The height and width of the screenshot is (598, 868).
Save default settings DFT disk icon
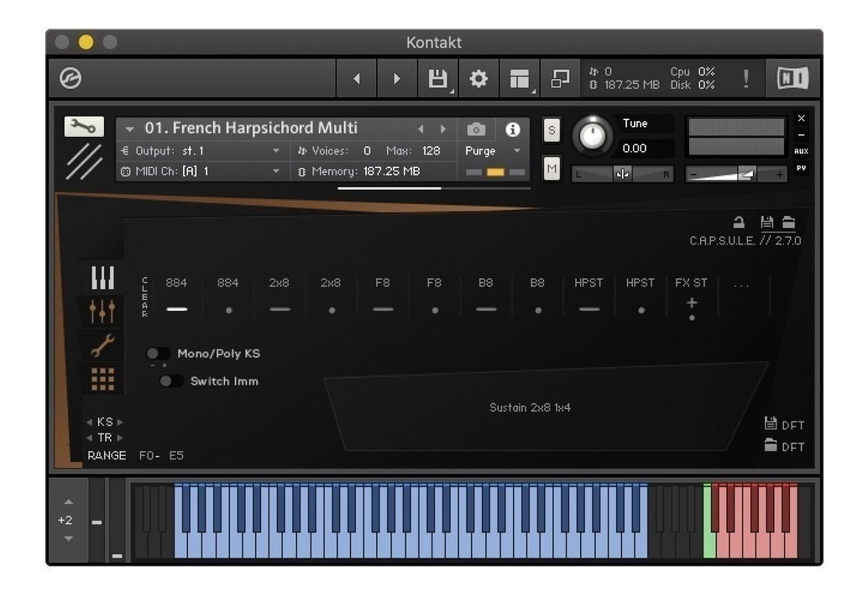click(771, 423)
